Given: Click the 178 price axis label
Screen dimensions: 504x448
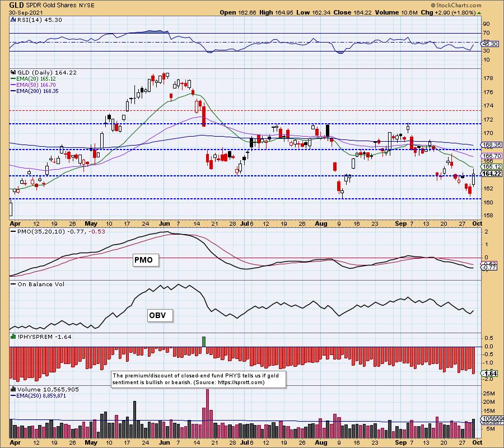Looking at the screenshot, I should tap(488, 78).
